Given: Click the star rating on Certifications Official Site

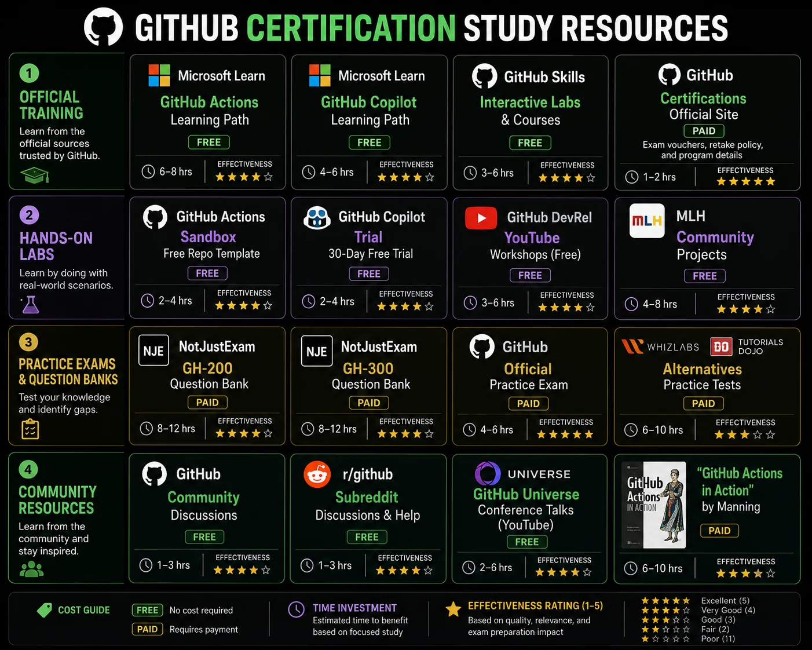Looking at the screenshot, I should pos(745,181).
